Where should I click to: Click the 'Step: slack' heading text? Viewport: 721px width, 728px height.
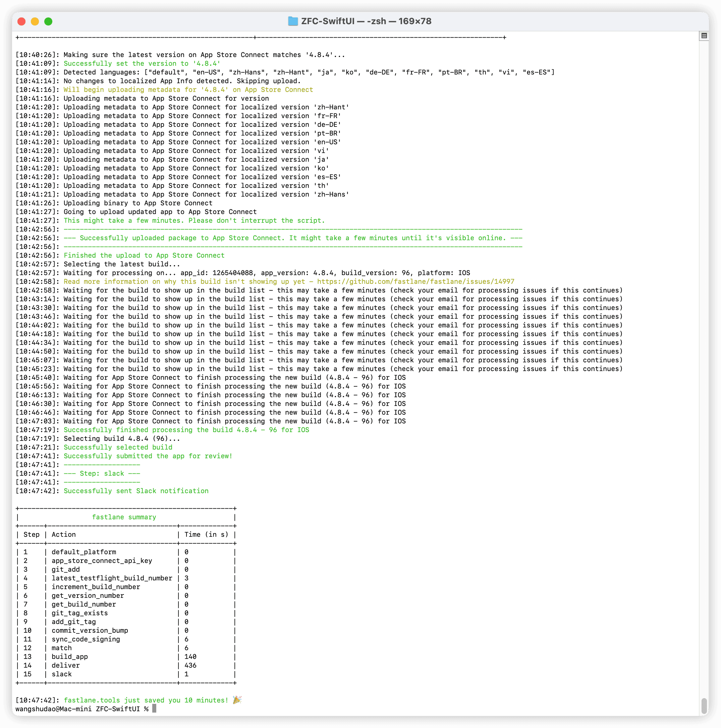(102, 473)
